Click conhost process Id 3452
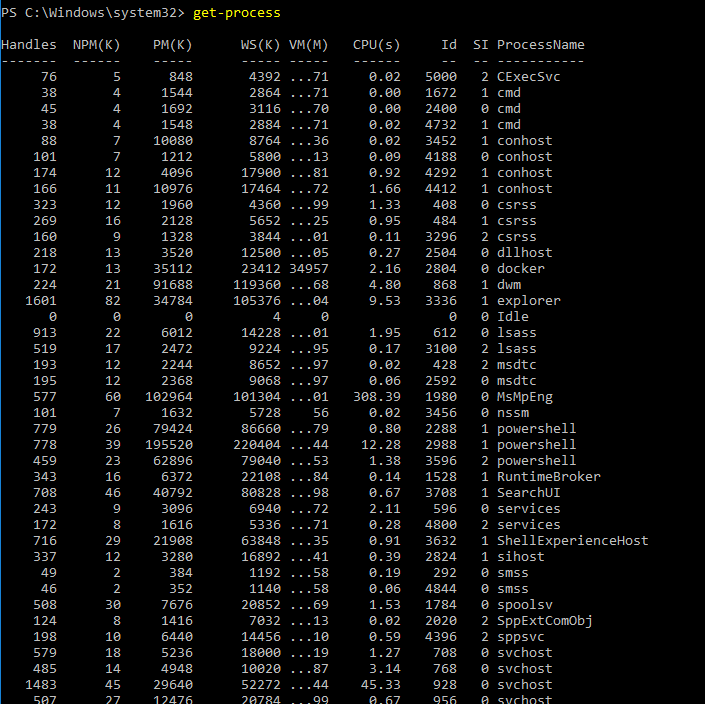 tap(441, 141)
